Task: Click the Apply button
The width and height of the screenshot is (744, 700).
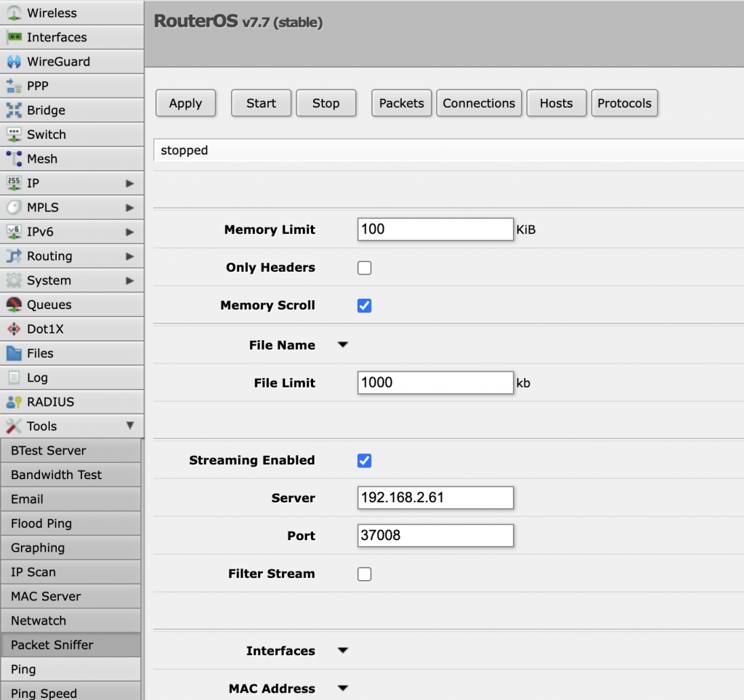Action: (x=185, y=103)
